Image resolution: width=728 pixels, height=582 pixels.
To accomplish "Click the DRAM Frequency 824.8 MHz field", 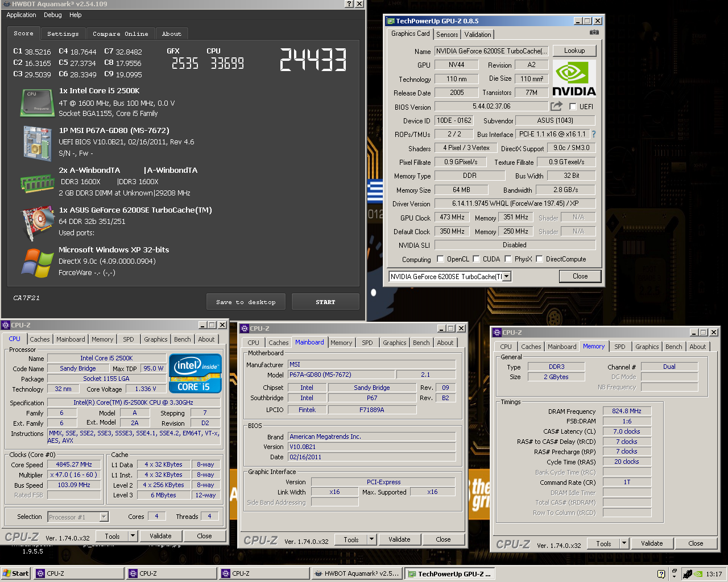I will point(627,411).
